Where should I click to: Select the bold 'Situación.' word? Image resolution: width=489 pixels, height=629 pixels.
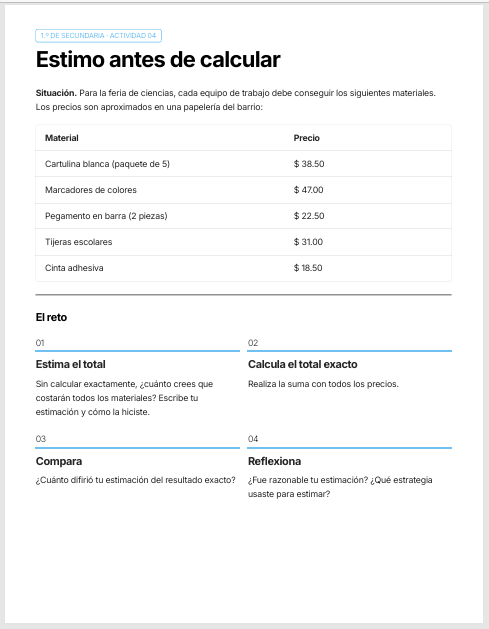pyautogui.click(x=56, y=93)
